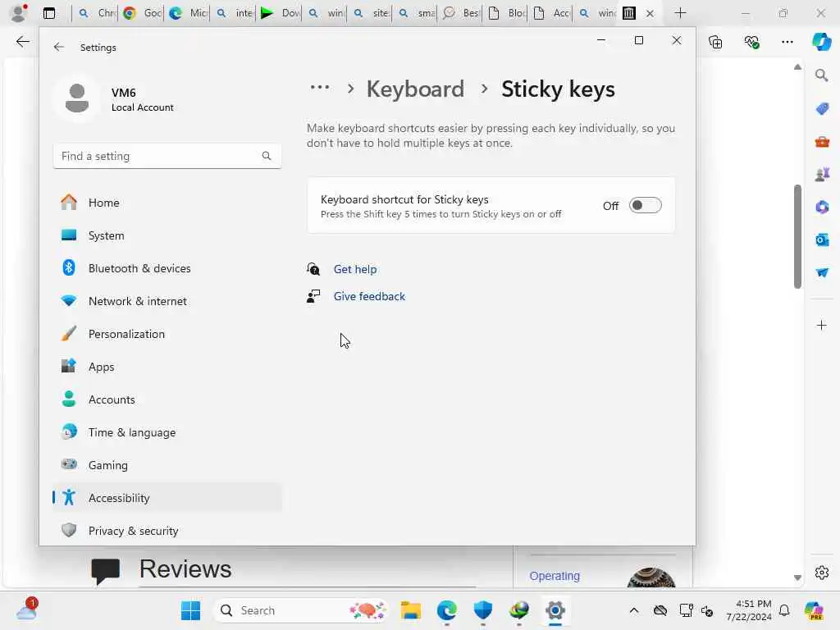Click Edge browser back arrow
The image size is (840, 630).
[22, 42]
